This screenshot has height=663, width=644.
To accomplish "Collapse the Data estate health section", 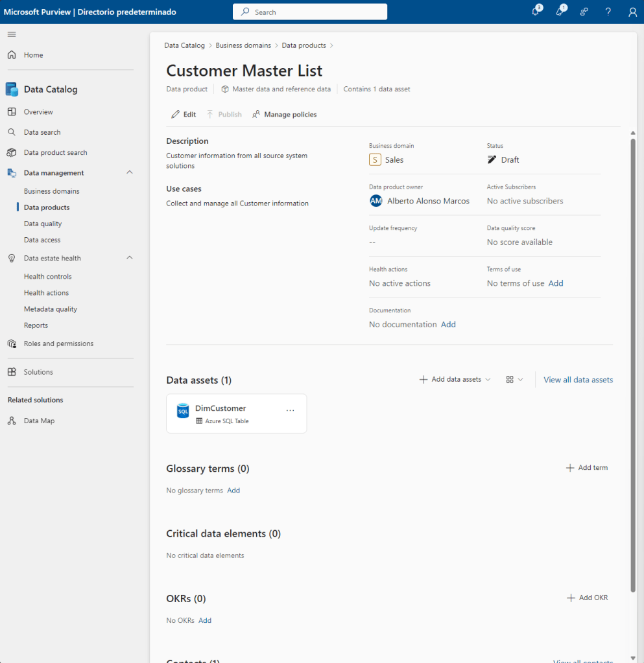I will (129, 258).
